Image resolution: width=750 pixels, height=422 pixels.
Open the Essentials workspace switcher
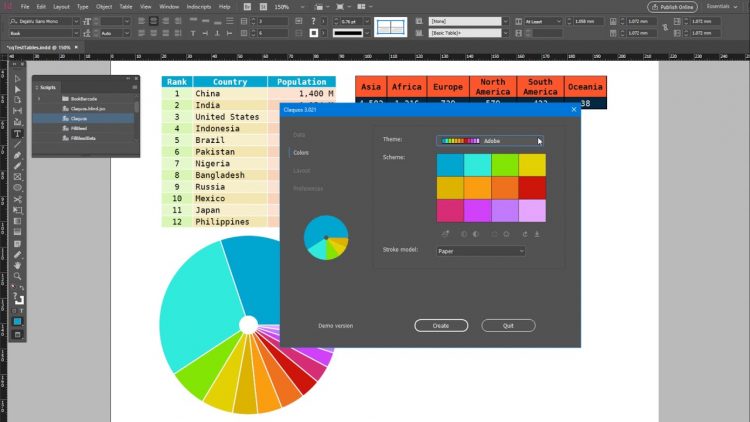[722, 7]
